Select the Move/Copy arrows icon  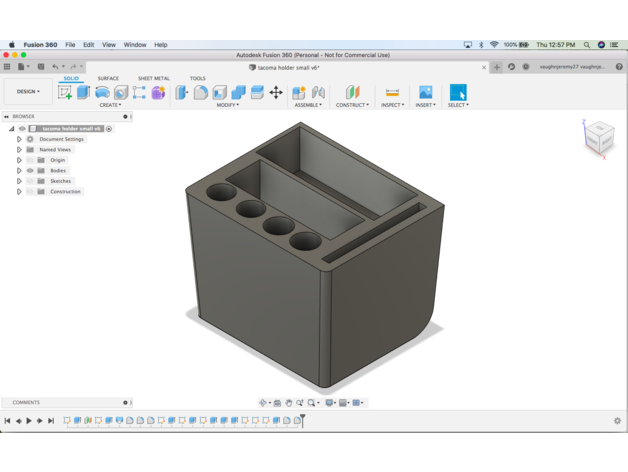pyautogui.click(x=276, y=93)
